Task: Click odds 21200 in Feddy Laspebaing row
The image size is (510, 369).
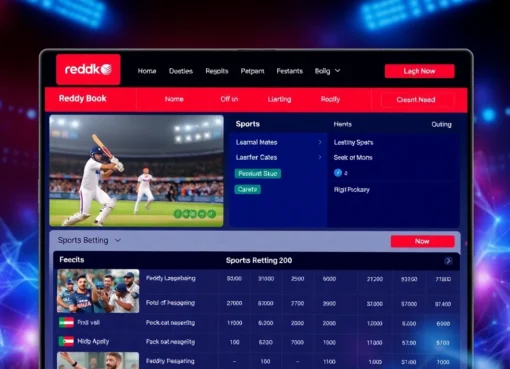Action: click(375, 279)
